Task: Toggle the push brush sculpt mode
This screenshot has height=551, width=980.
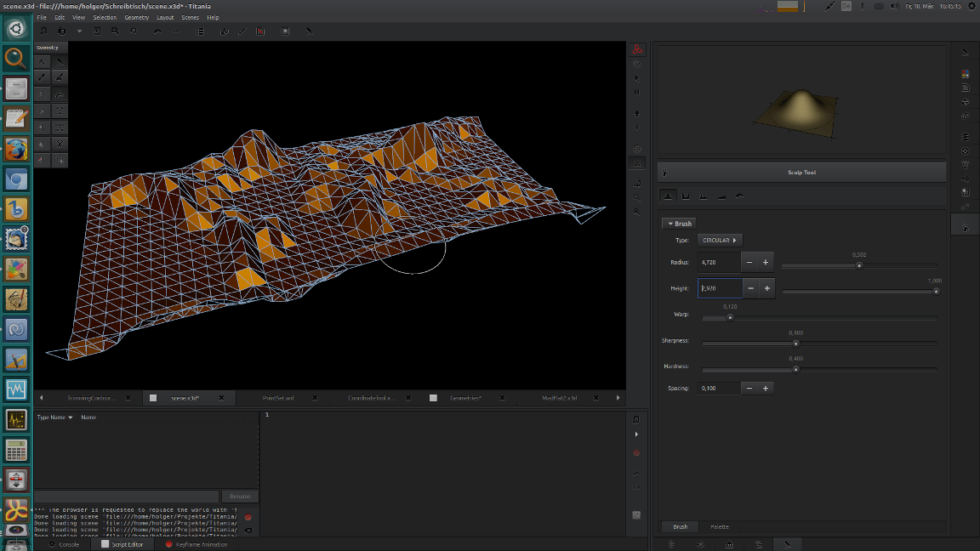Action: [x=686, y=196]
